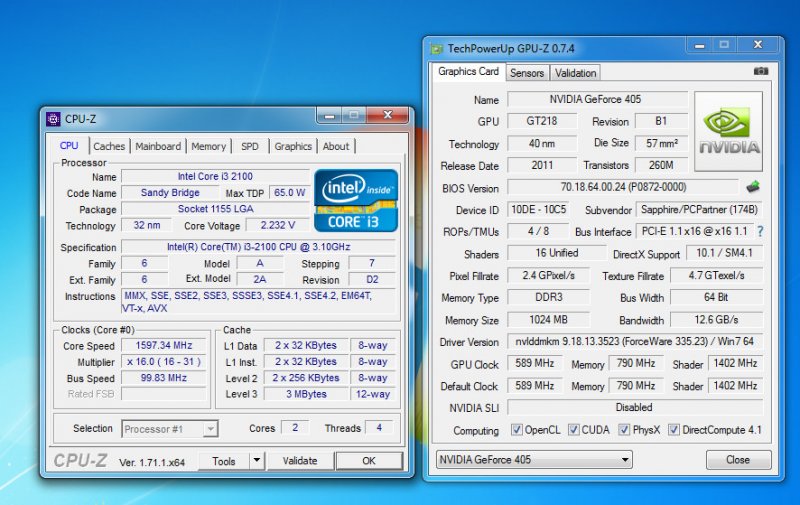Click the Max TDP value 65.0 W
Image resolution: width=800 pixels, height=505 pixels.
pyautogui.click(x=289, y=193)
